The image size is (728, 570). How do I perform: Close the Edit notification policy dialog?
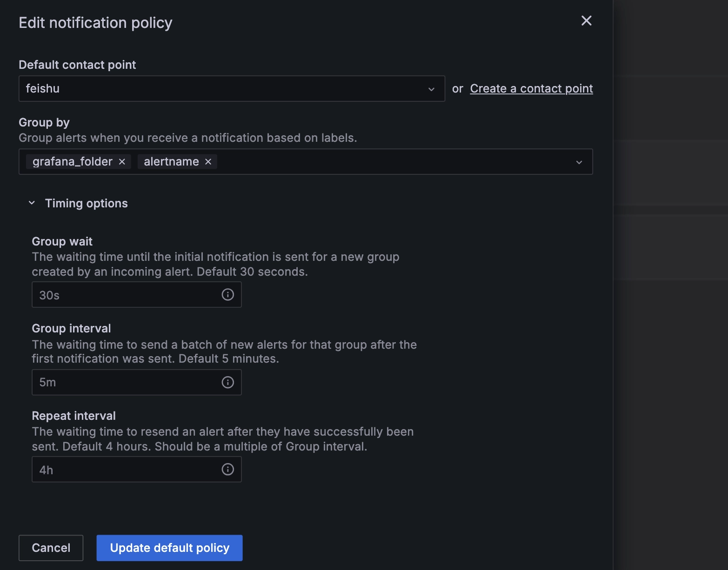[x=586, y=20]
